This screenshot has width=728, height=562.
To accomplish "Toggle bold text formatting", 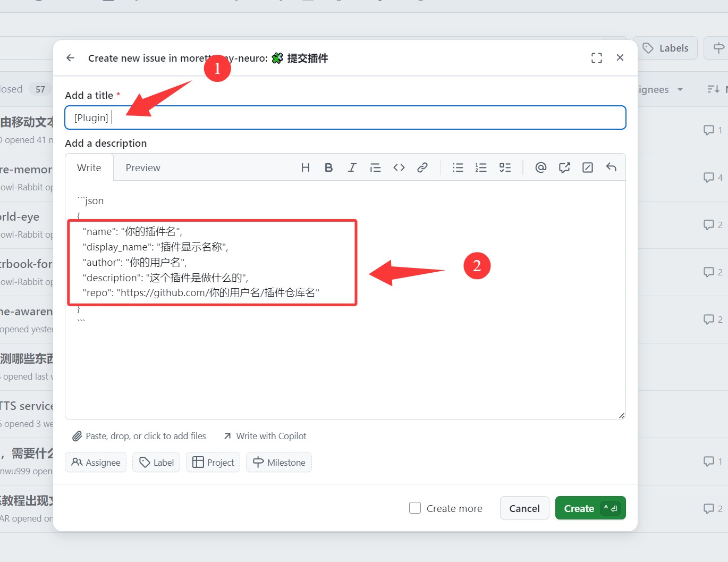I will tap(328, 168).
